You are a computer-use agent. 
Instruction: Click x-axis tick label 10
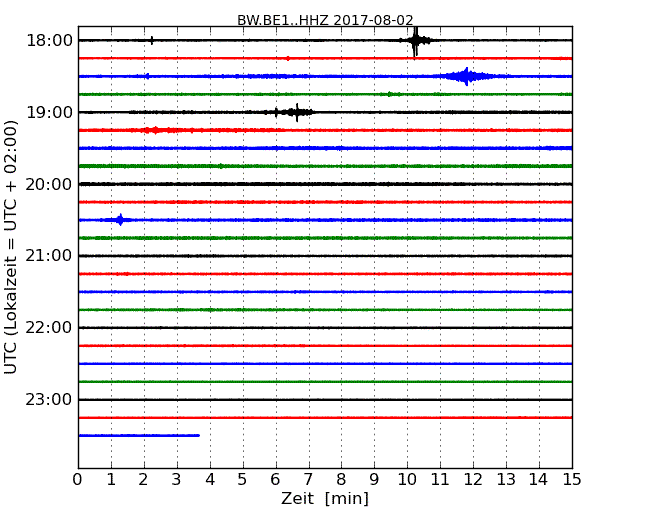[407, 479]
